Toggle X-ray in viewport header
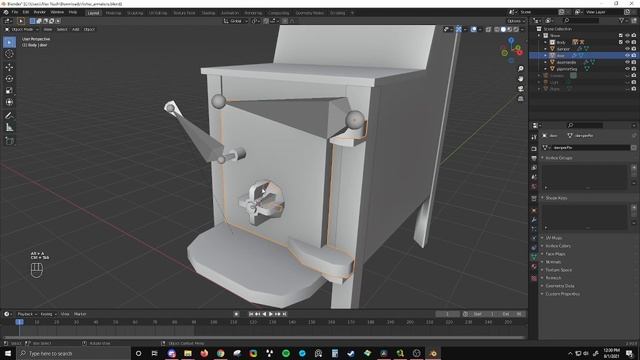 click(489, 29)
